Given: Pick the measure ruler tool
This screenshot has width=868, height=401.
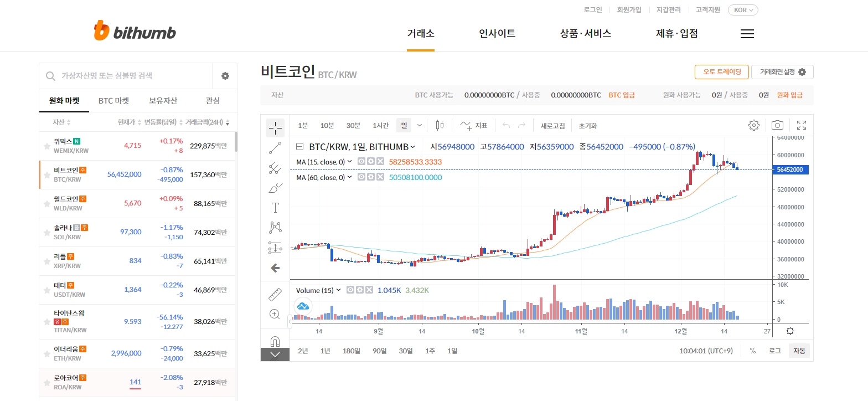Looking at the screenshot, I should 275,294.
